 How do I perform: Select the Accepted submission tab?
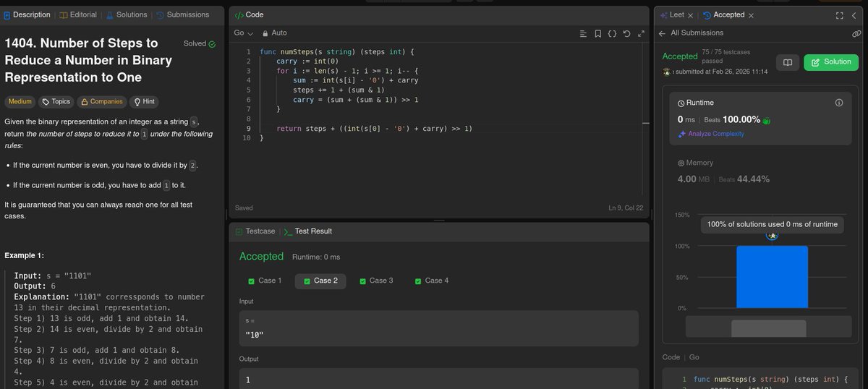tap(724, 14)
